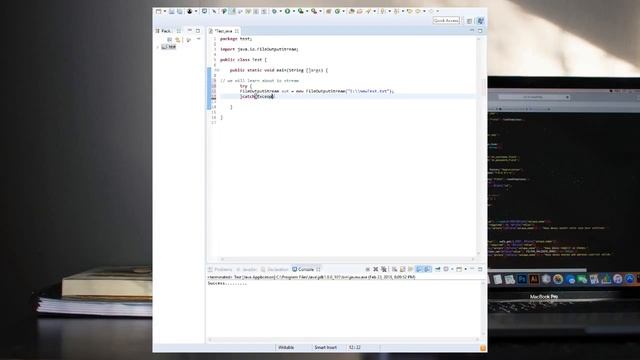The image size is (640, 360).
Task: Toggle Scroll Lock in Console toolbar
Action: point(402,269)
